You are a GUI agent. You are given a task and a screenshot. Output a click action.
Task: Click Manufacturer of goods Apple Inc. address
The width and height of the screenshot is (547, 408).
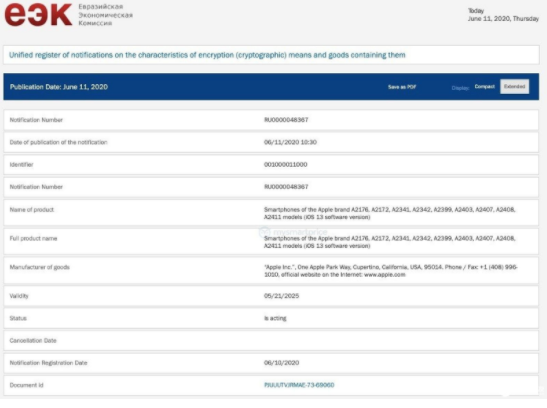pos(391,271)
